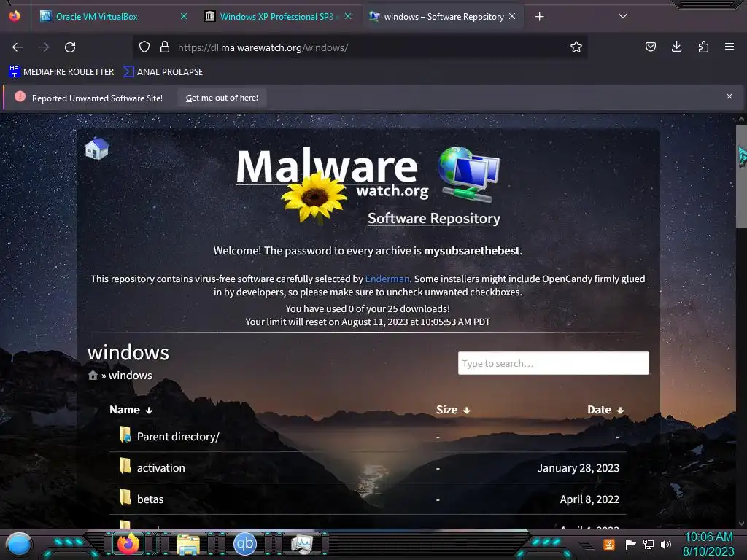Save page to Pocket
This screenshot has width=747, height=560.
650,47
